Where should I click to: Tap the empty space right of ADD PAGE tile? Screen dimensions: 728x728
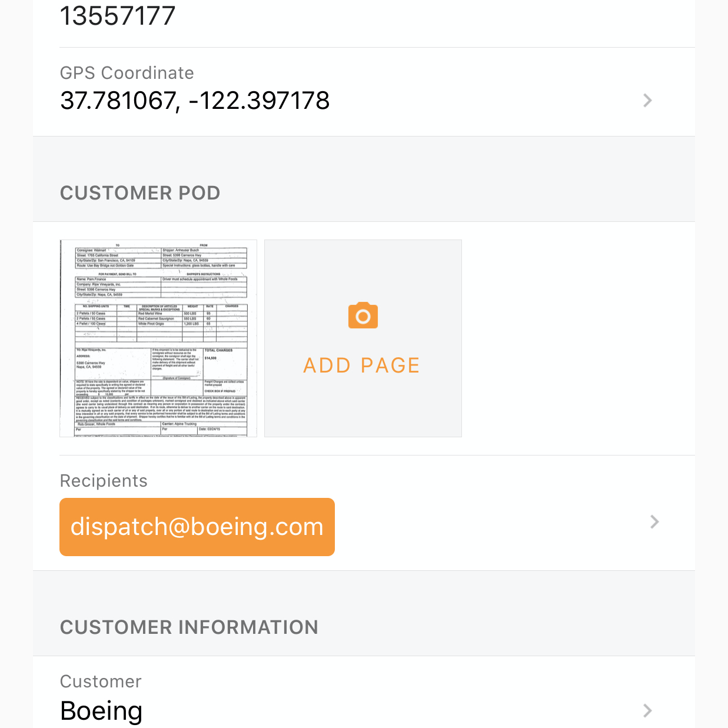tap(577, 338)
